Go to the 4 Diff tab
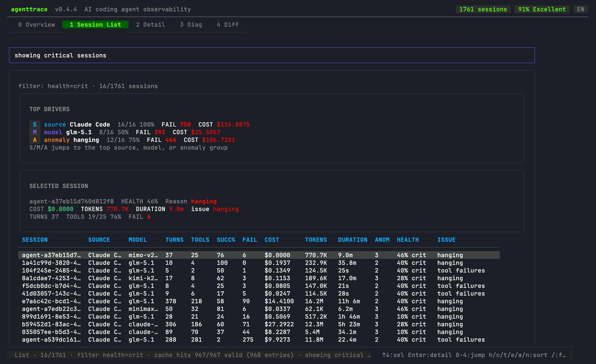Screen dimensions: 596x364 click(227, 25)
